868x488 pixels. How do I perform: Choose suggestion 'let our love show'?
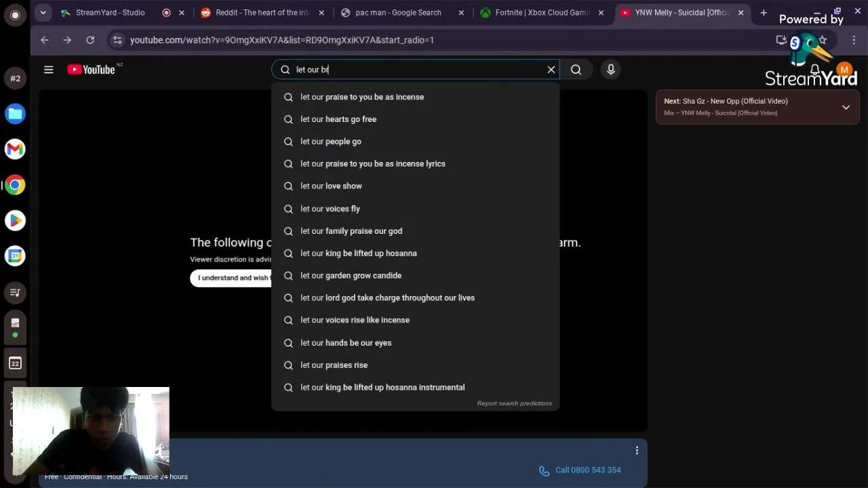pyautogui.click(x=416, y=186)
